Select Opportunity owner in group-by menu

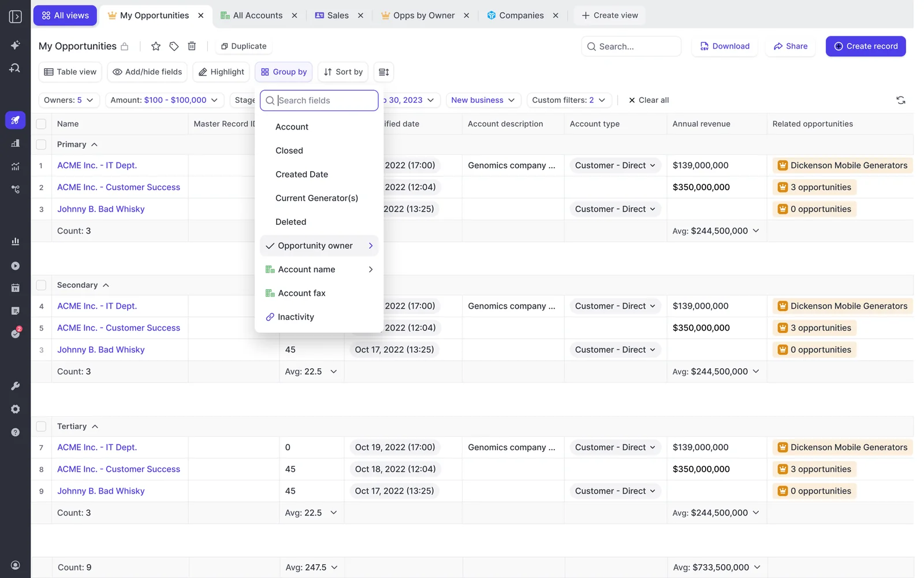tap(319, 246)
